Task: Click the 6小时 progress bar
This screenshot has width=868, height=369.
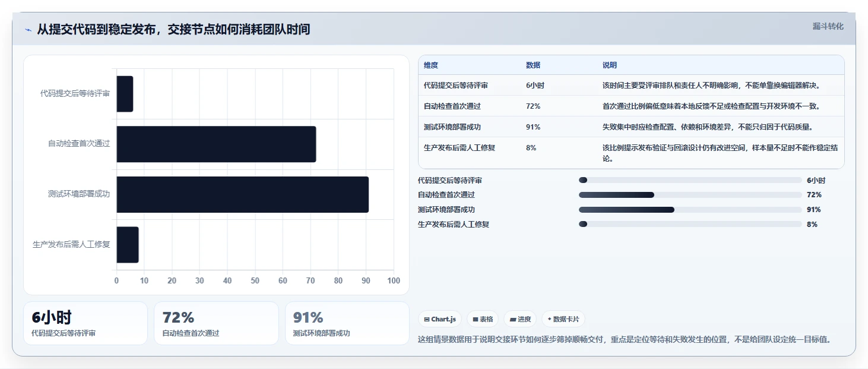Action: [690, 180]
